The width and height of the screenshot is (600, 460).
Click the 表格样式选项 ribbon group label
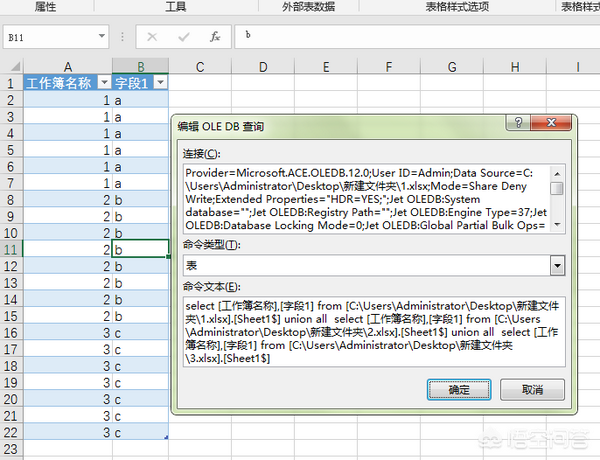pos(457,7)
